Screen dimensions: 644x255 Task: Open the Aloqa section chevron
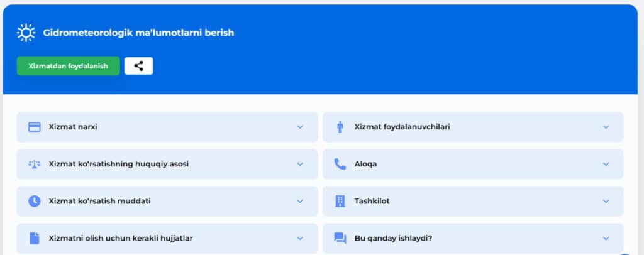click(606, 164)
